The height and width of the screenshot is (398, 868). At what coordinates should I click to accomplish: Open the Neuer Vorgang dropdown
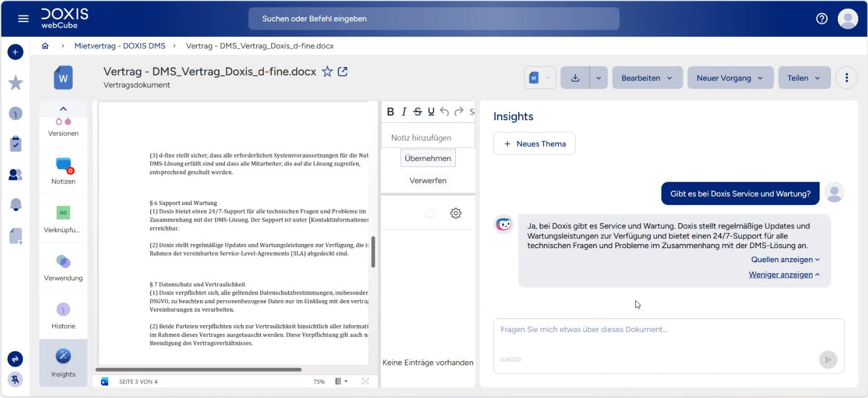click(x=730, y=78)
